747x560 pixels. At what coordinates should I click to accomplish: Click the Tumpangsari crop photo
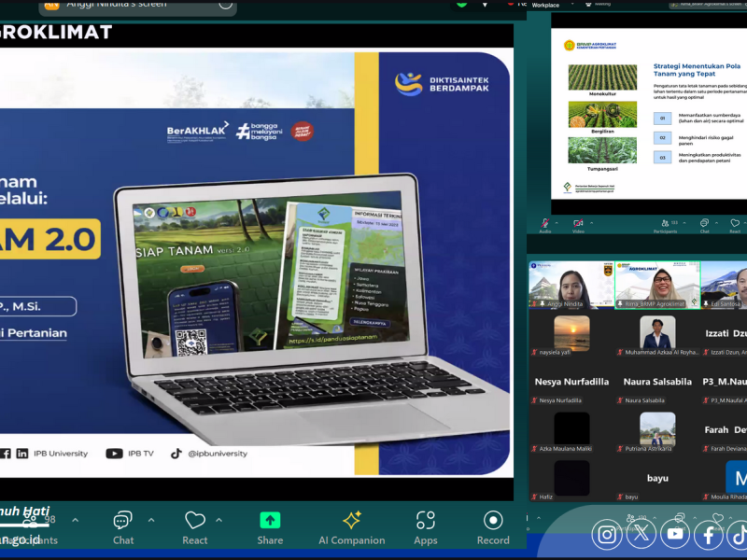click(x=602, y=151)
